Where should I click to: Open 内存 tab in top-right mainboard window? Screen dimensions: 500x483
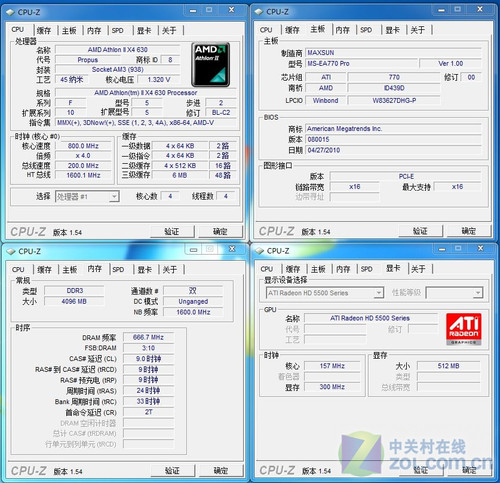click(x=343, y=30)
